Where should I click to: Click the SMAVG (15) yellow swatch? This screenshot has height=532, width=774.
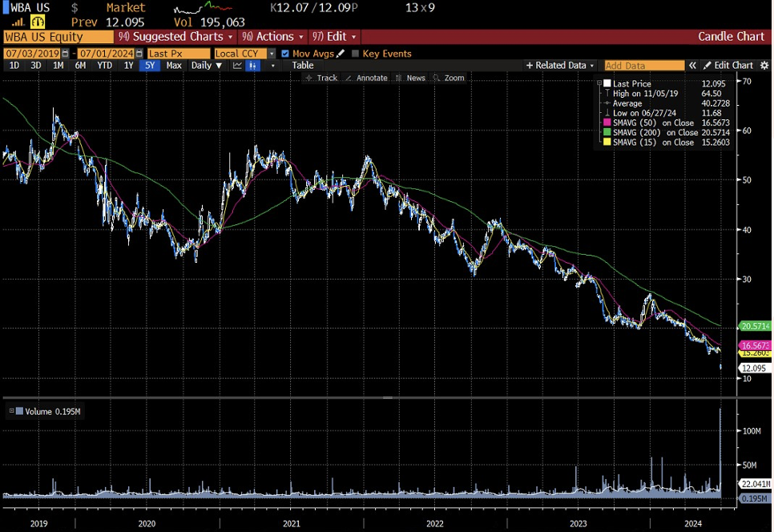(x=607, y=142)
